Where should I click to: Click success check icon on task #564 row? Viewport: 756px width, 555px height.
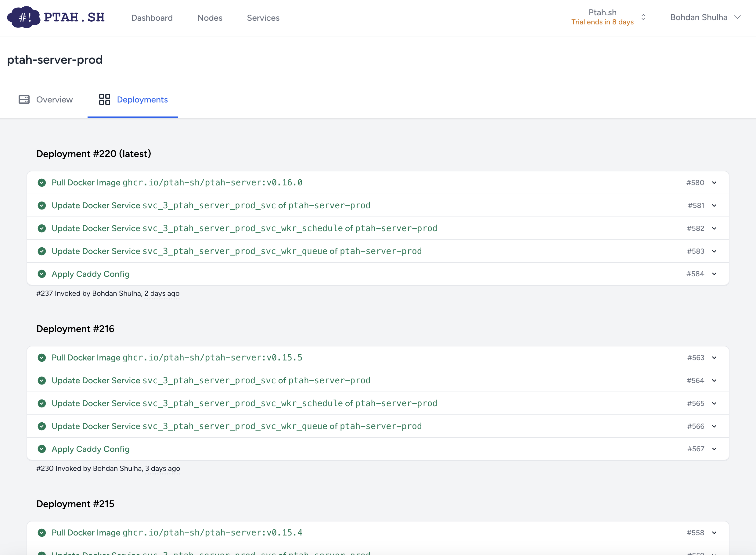[42, 381]
